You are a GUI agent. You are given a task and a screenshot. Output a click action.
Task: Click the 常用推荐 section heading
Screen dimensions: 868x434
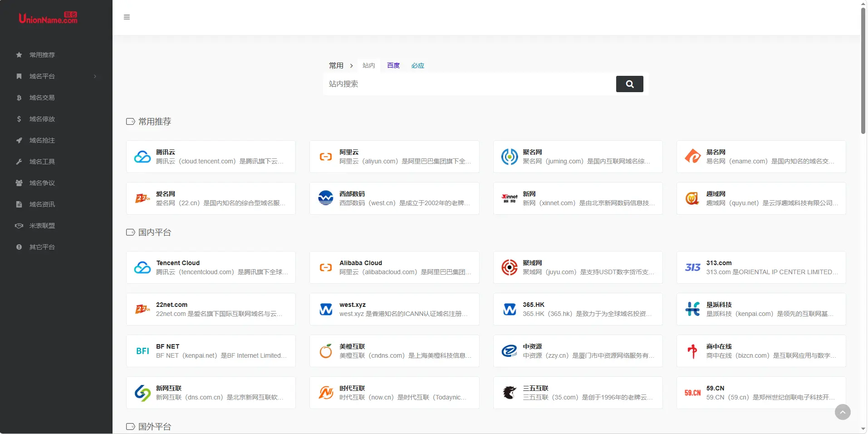pos(155,122)
